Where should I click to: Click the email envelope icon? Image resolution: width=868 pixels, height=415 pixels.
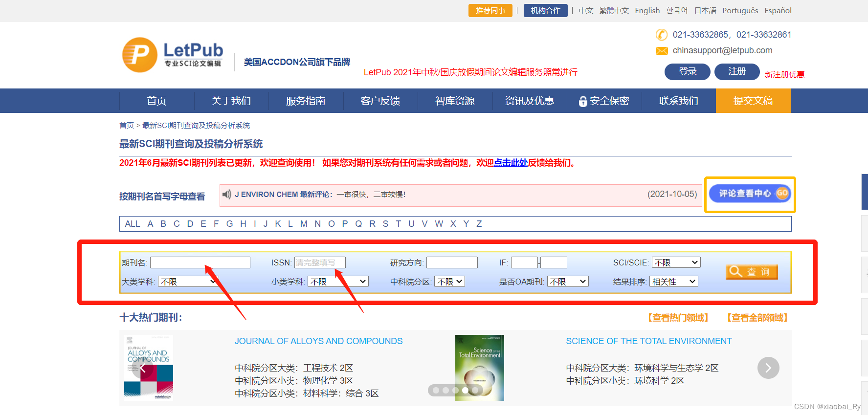click(x=662, y=51)
